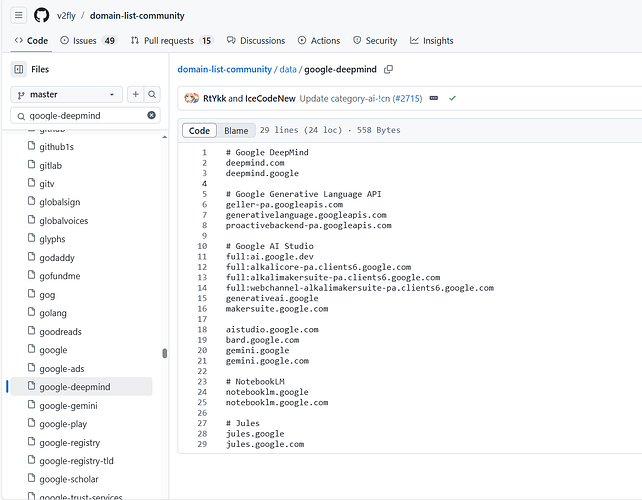Click the full:ai.google.dev line
The height and width of the screenshot is (500, 642).
(x=270, y=257)
